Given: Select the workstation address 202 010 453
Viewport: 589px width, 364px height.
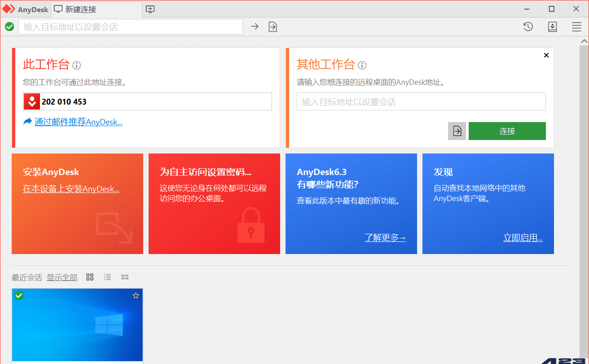Looking at the screenshot, I should pyautogui.click(x=64, y=102).
